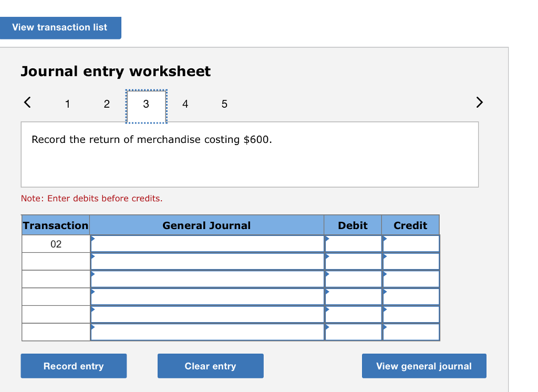
Task: Open the View transaction list panel
Action: click(x=60, y=27)
